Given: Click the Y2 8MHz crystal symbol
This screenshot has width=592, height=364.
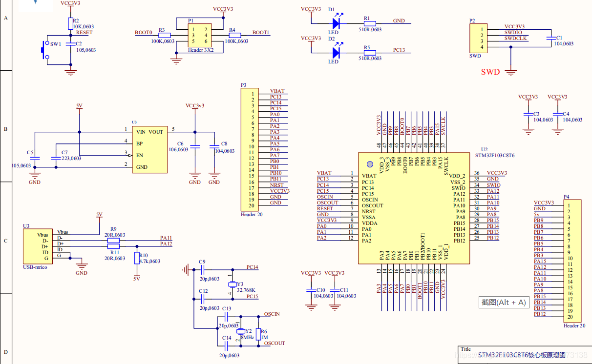Looking at the screenshot, I should pos(240,330).
